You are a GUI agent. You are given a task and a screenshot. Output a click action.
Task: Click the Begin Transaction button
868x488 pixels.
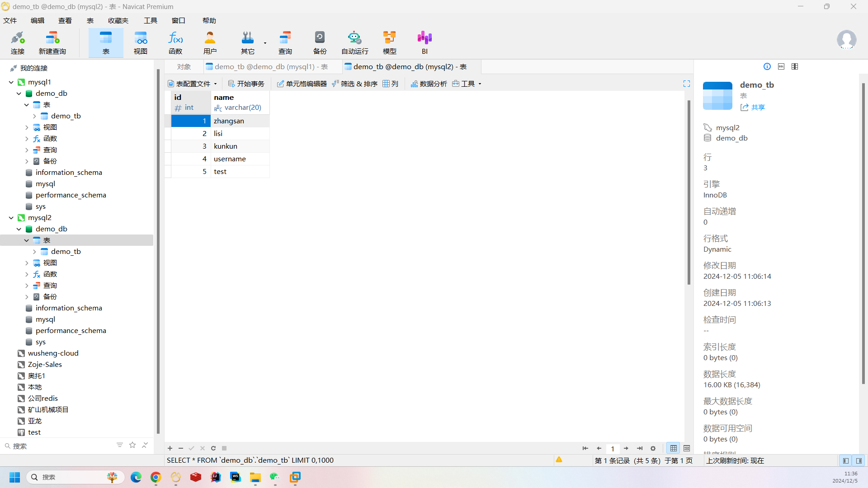(246, 84)
